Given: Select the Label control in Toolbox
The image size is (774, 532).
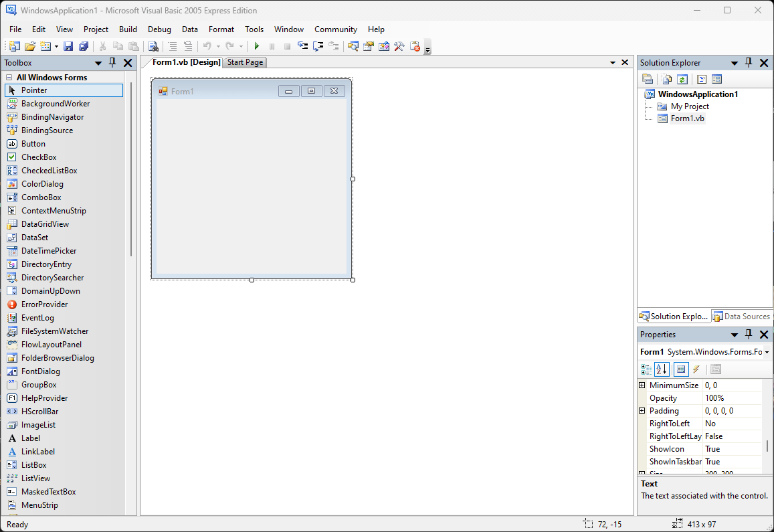Looking at the screenshot, I should click(64, 438).
